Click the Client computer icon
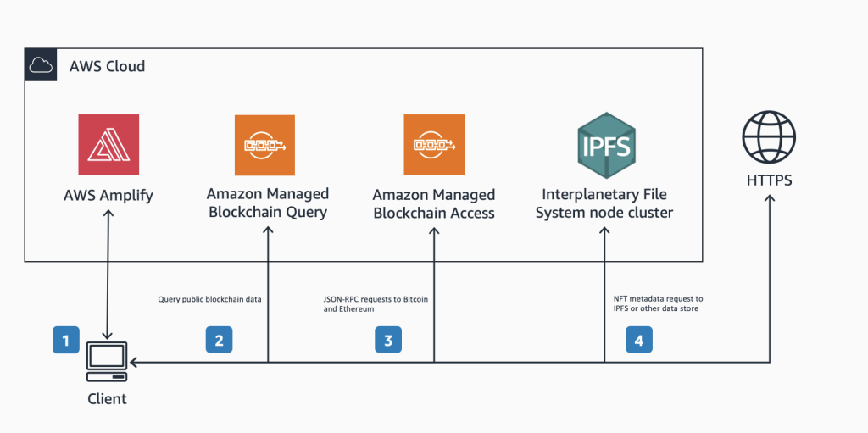The width and height of the screenshot is (868, 433). tap(108, 361)
